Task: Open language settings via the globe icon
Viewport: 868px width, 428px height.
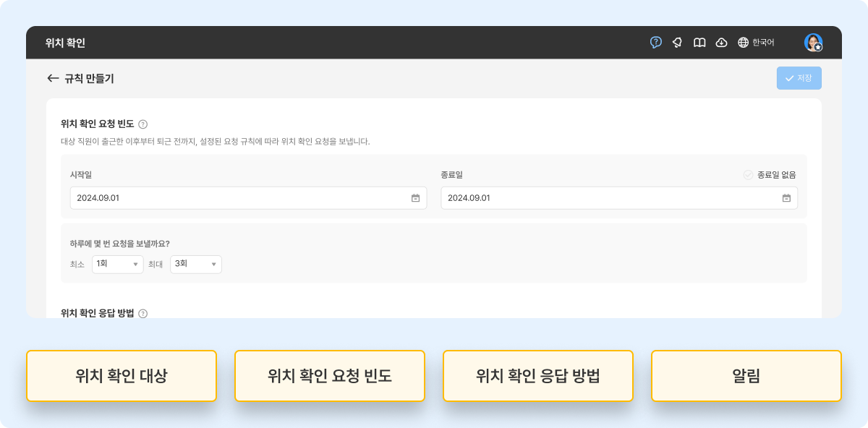Action: [742, 43]
